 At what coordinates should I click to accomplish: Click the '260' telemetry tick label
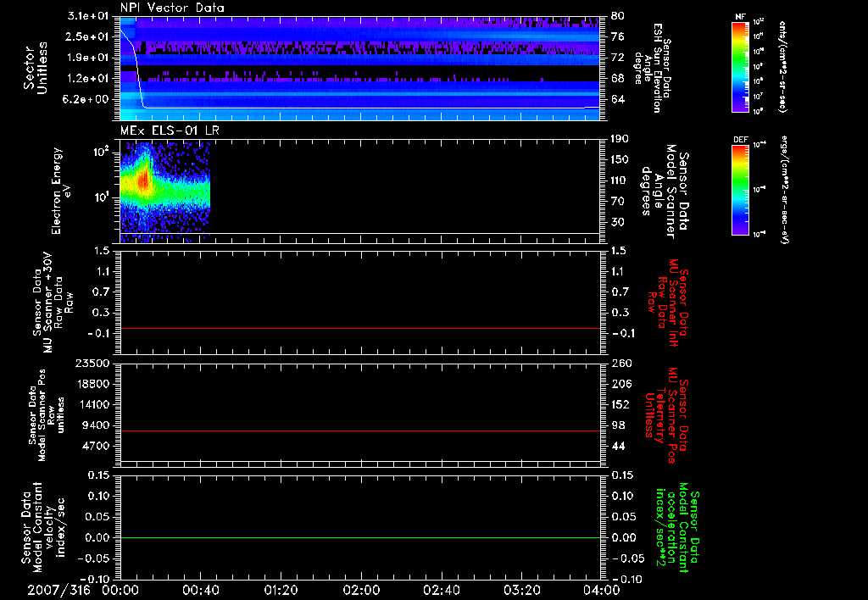click(621, 363)
